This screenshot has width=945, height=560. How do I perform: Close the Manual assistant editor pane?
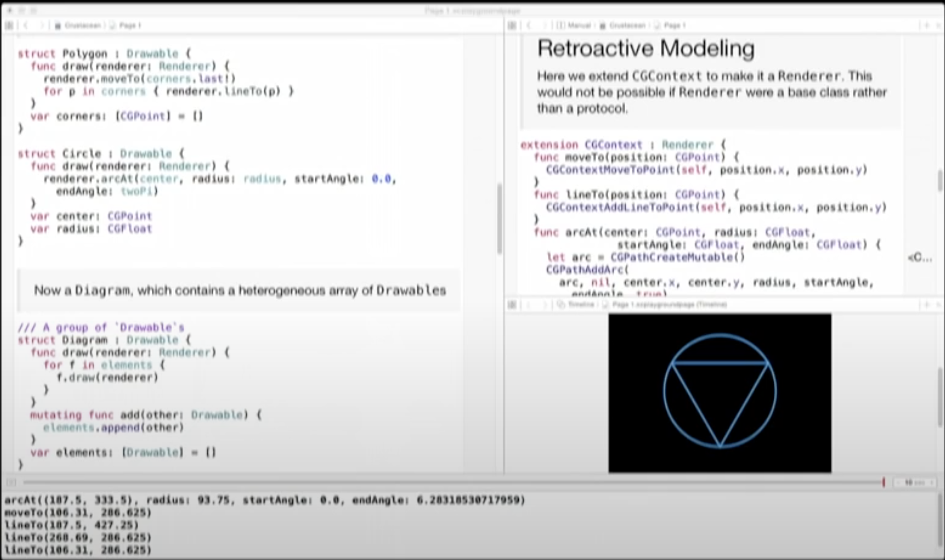939,25
